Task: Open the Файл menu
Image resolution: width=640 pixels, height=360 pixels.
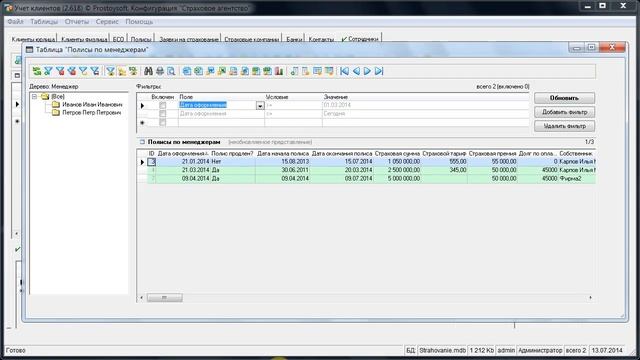Action: tap(15, 22)
